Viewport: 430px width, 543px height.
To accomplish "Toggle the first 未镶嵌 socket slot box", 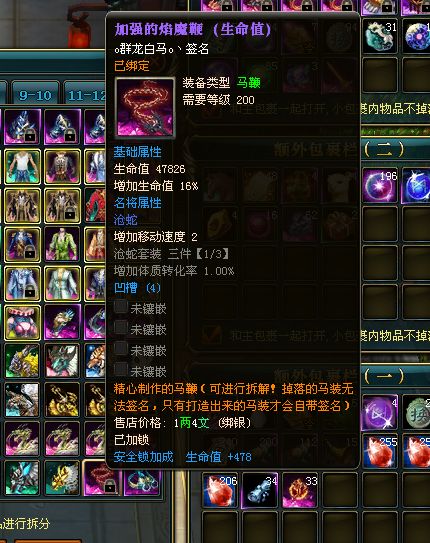I will pos(121,307).
